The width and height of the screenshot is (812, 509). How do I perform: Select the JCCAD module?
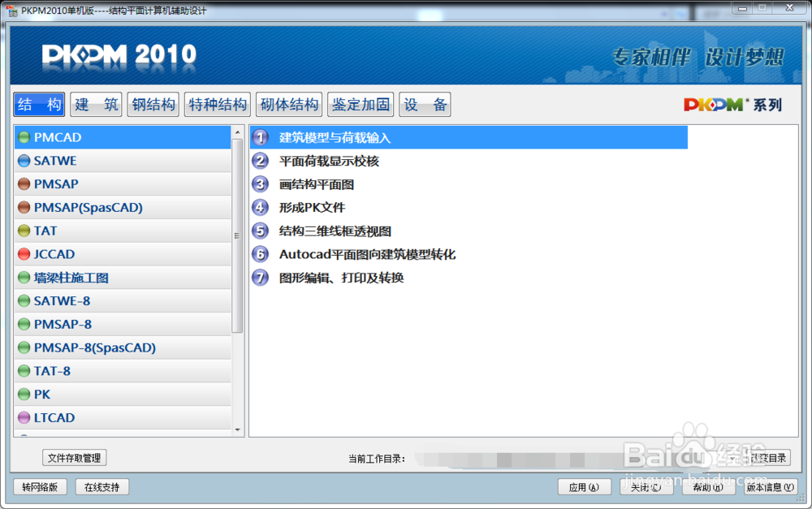(x=123, y=254)
